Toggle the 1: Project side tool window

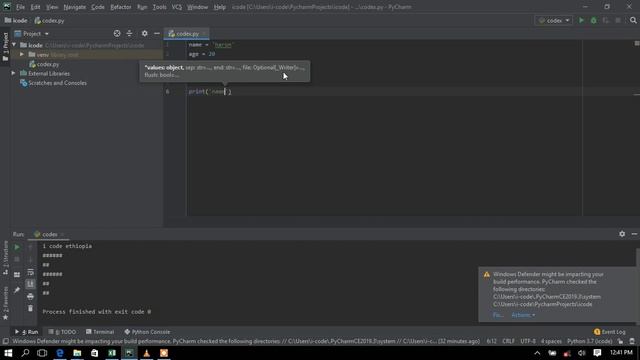tap(5, 47)
